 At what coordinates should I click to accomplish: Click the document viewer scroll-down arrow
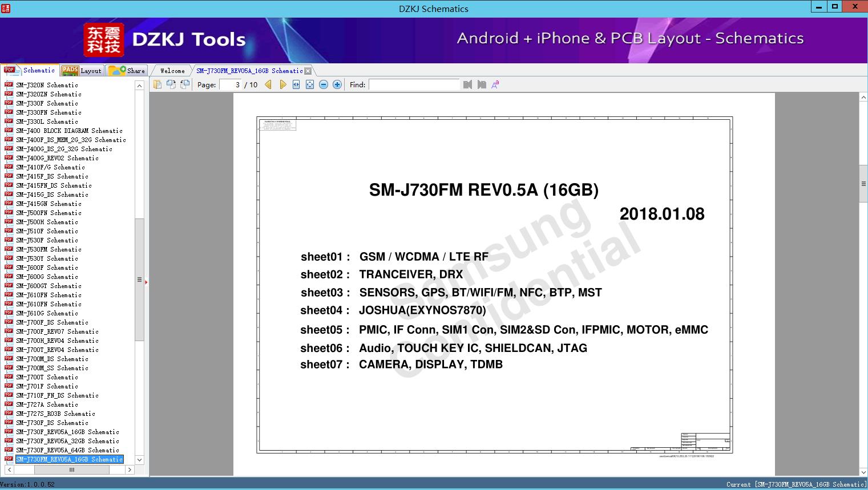tap(863, 472)
